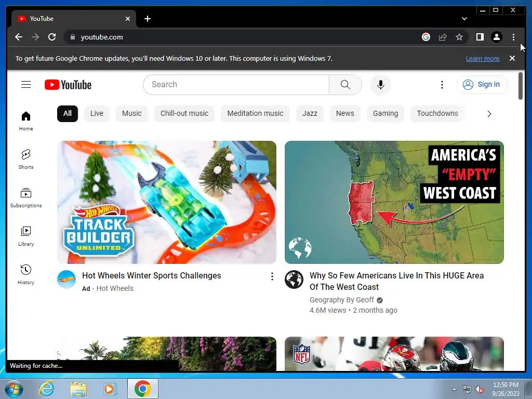Go back using browser back arrow
This screenshot has height=399, width=532.
(19, 37)
